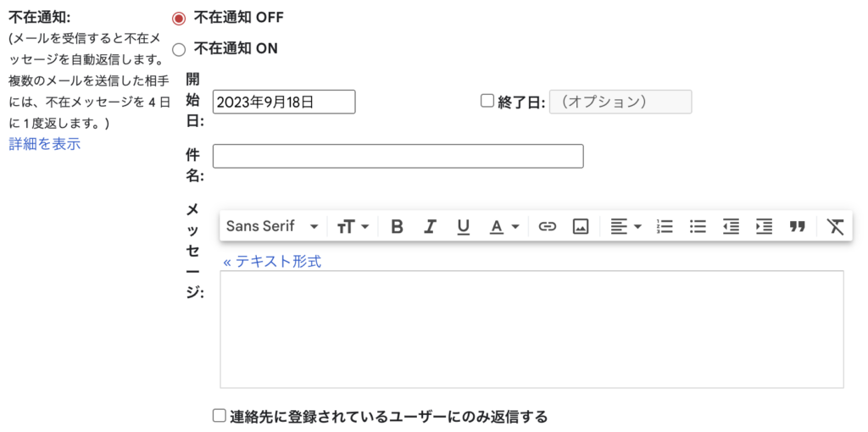Select the 不在通知 OFF radio button
The width and height of the screenshot is (868, 432).
coord(179,19)
